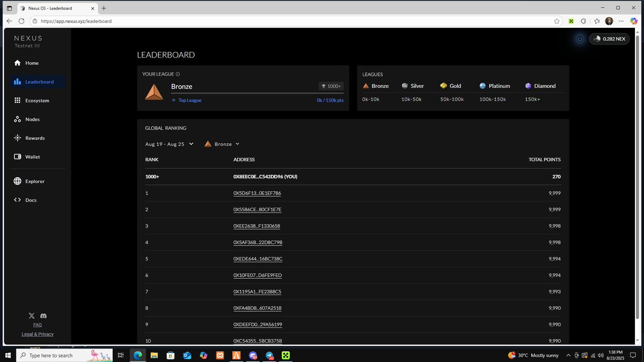Open address 0XDEEFD0...29A56199
Screen dimensions: 644x362
pos(258,324)
